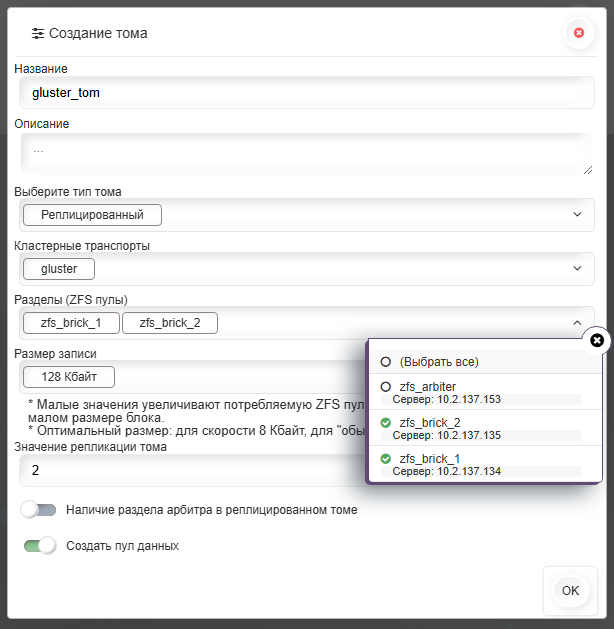614x629 pixels.
Task: Click the gluster transport chip
Action: pos(59,269)
